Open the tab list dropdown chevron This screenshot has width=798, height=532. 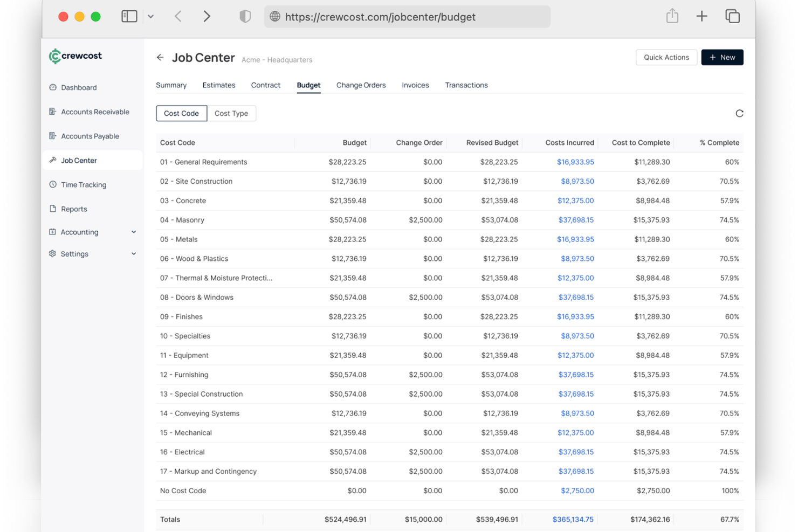click(x=151, y=16)
